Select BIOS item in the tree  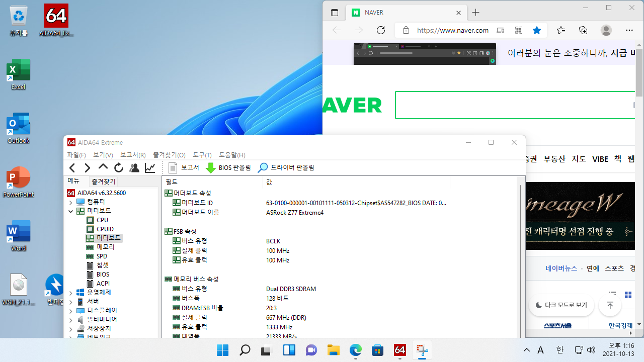pyautogui.click(x=98, y=274)
